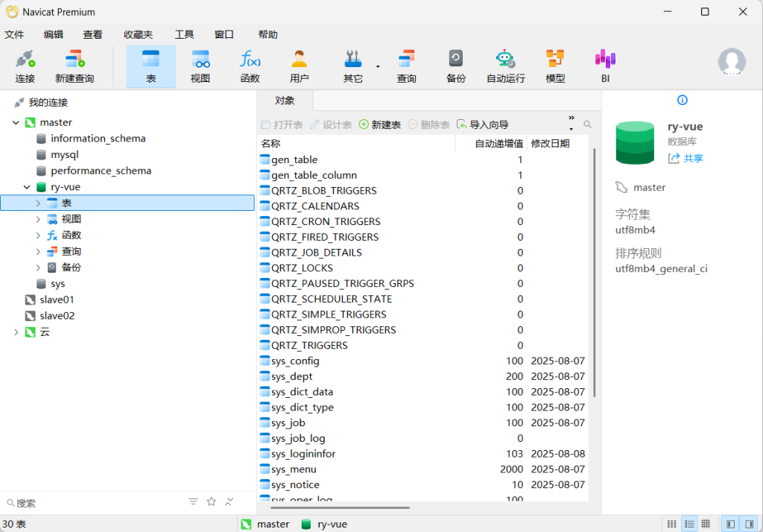
Task: Select the 视图 (View) toolbar icon
Action: (x=200, y=66)
